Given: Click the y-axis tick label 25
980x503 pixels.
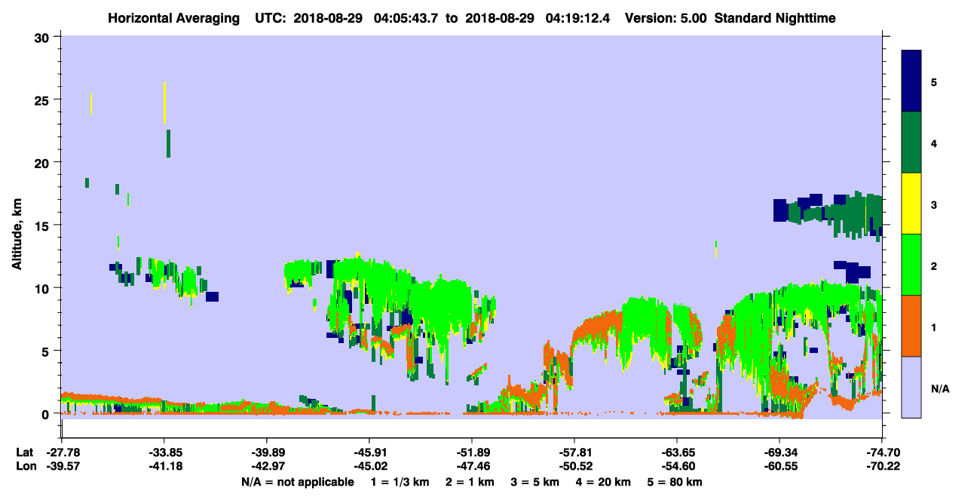Looking at the screenshot, I should pyautogui.click(x=44, y=100).
